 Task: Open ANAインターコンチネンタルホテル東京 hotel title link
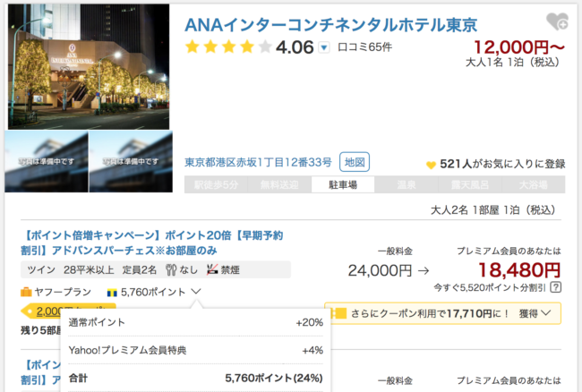click(330, 25)
